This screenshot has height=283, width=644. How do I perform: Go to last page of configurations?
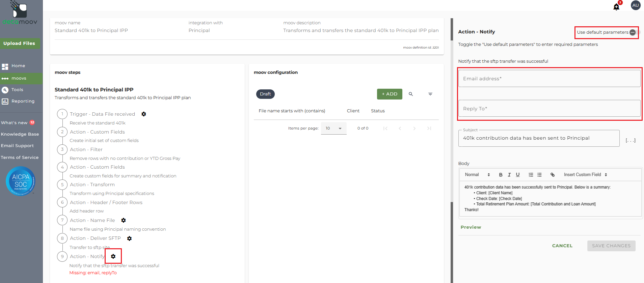[429, 129]
